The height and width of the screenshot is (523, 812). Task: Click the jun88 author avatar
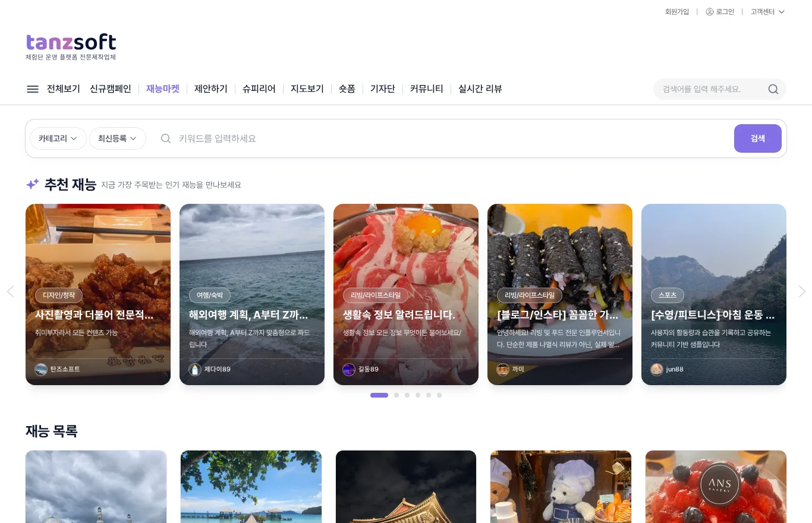click(657, 369)
